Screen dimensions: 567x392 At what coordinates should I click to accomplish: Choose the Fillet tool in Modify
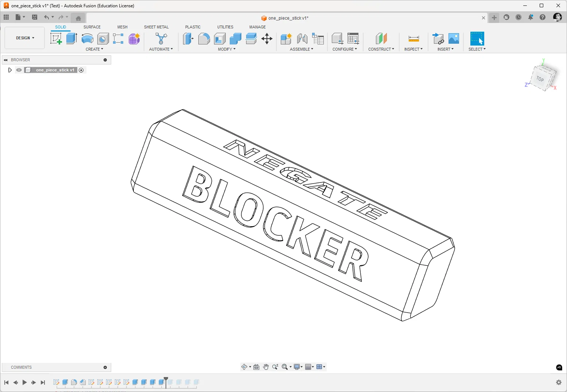(x=204, y=39)
